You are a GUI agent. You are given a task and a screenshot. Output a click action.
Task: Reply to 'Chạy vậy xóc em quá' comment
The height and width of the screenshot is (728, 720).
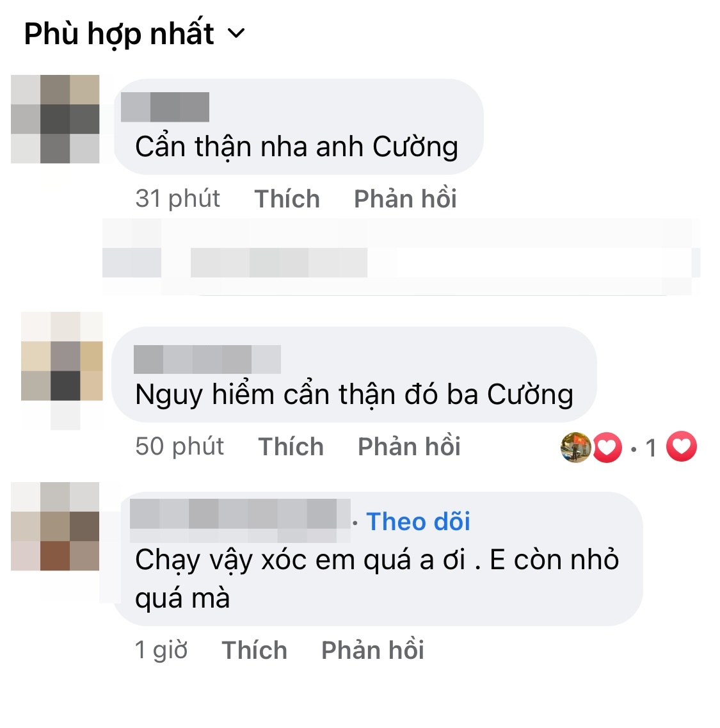point(372,649)
